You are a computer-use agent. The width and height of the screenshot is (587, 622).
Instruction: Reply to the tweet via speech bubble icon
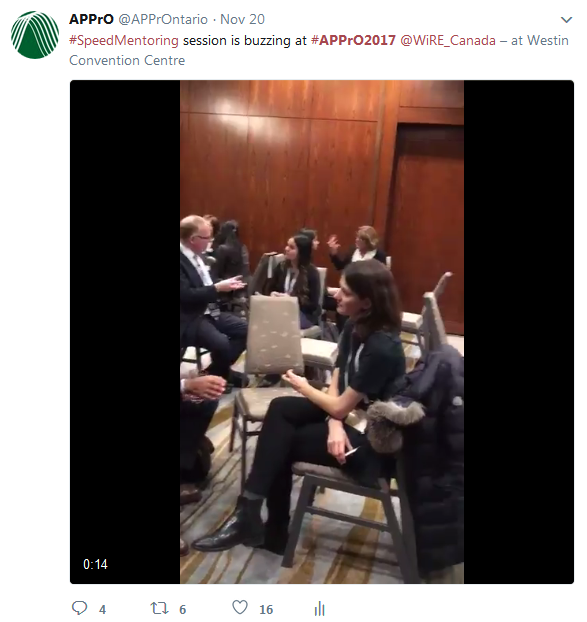[79, 608]
